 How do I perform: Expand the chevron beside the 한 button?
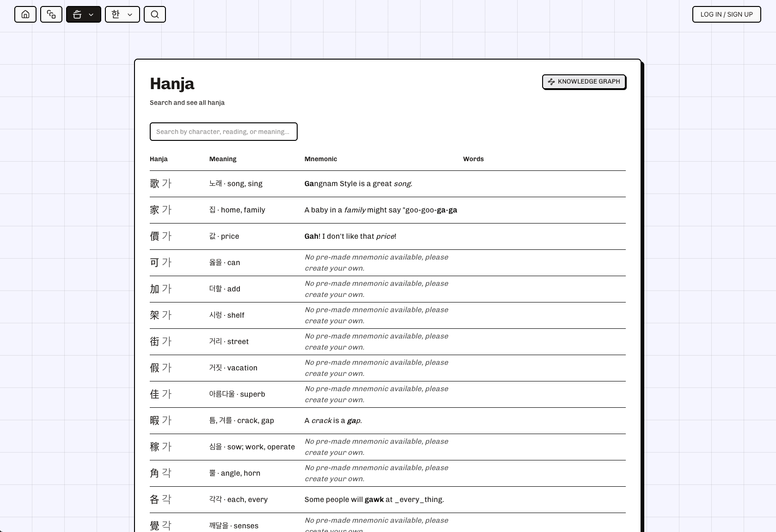click(x=130, y=15)
